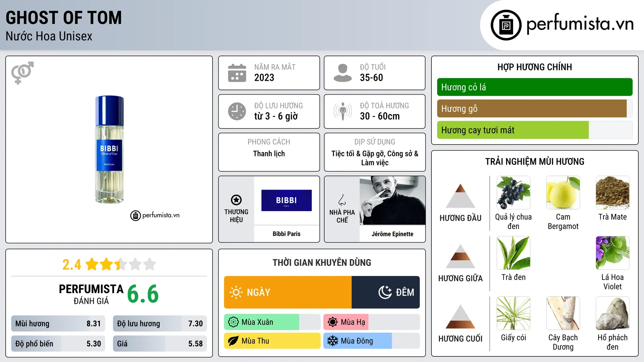Click the style value Thanh lịch
The image size is (644, 362).
[269, 154]
